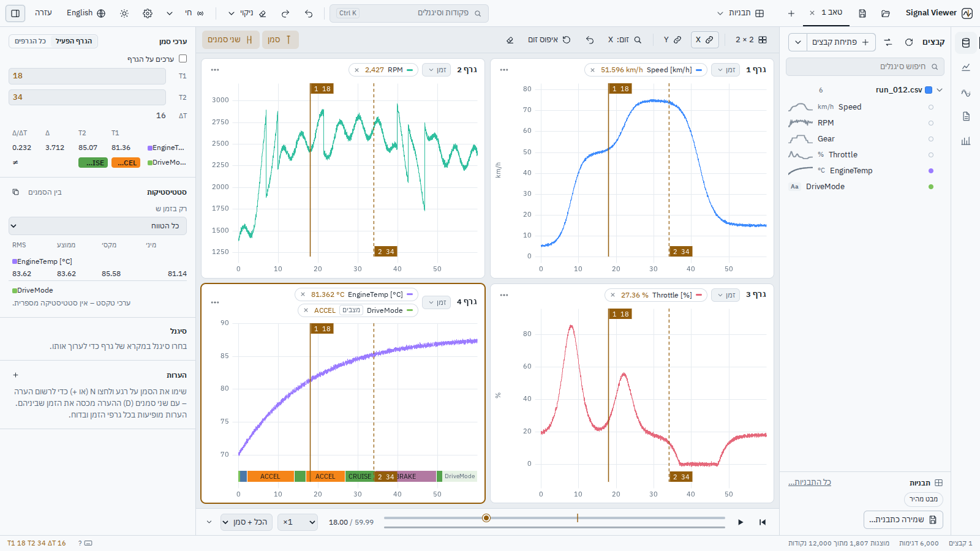Switch to the הגרף הפעיל tab
This screenshot has width=980, height=551.
click(74, 41)
